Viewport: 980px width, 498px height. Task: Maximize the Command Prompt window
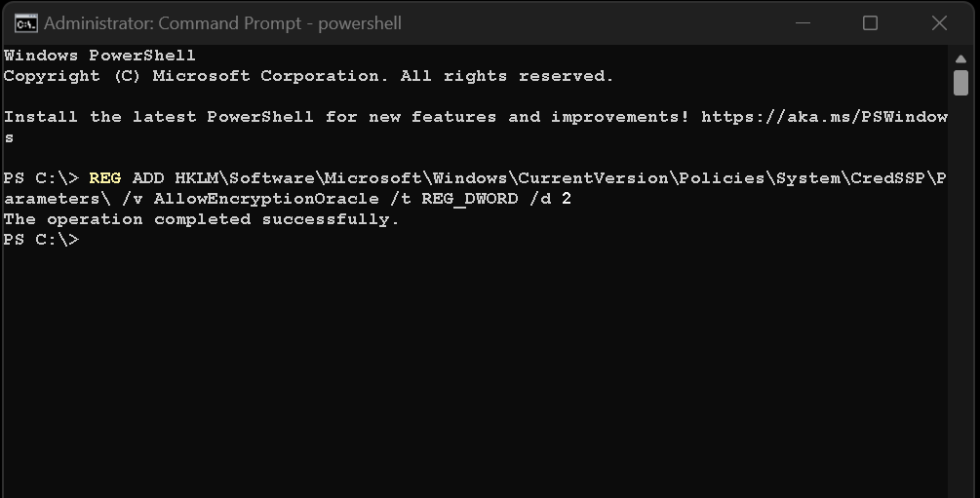click(870, 23)
